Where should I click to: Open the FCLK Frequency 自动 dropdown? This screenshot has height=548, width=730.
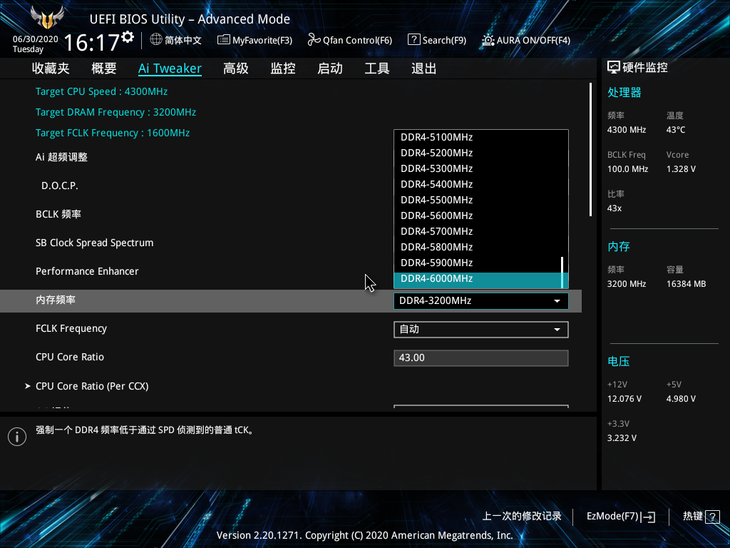(x=480, y=330)
